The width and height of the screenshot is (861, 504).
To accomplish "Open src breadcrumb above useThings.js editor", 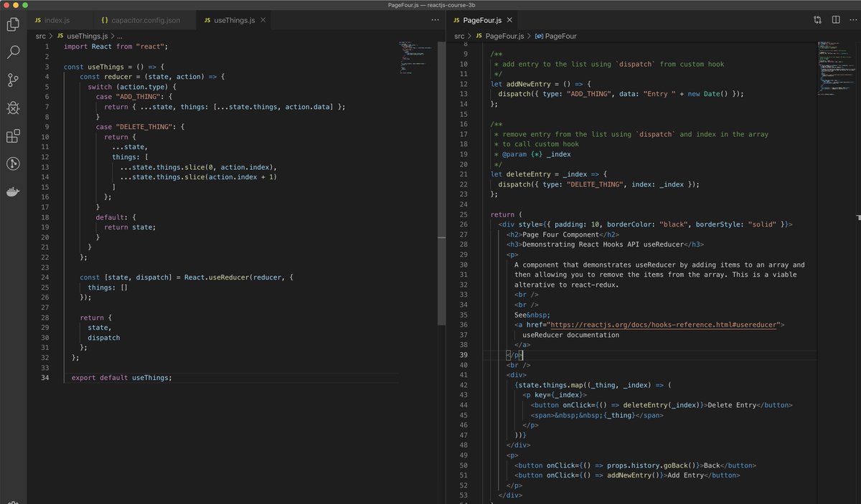I will click(40, 36).
